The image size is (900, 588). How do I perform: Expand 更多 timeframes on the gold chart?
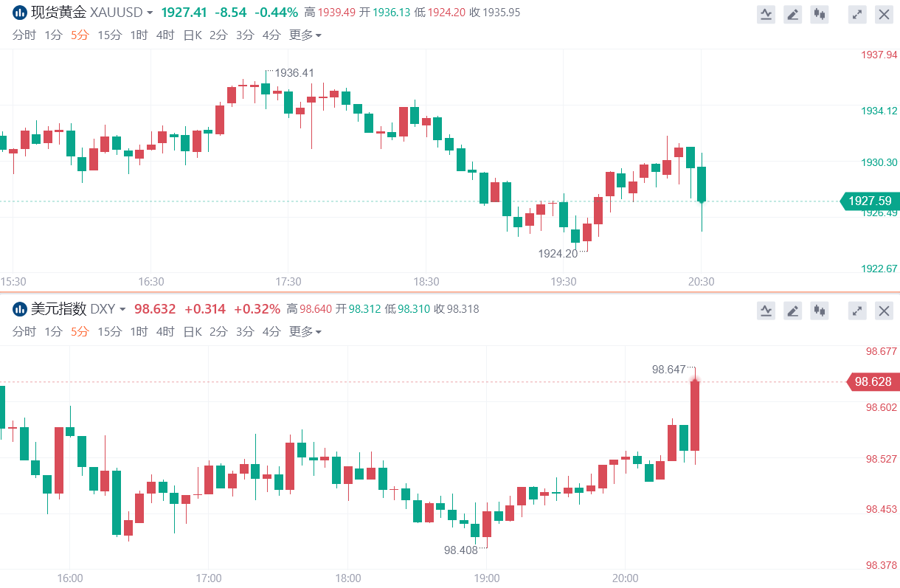(305, 35)
